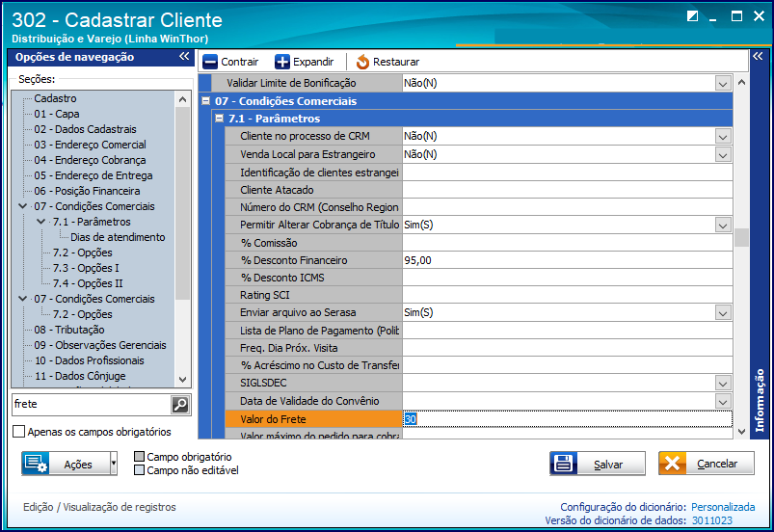Screen dimensions: 774x532
Task: Open Enviar arquivo ao Serasa dropdown
Action: point(723,313)
